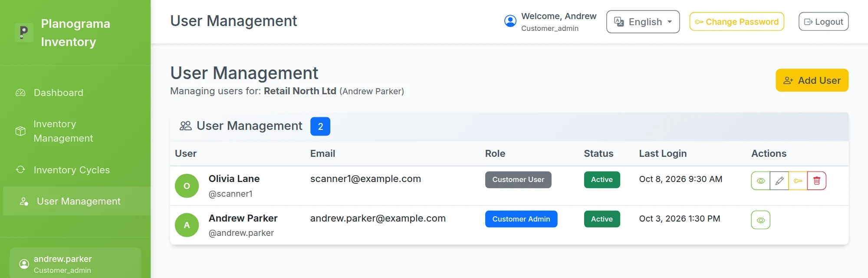Screen dimensions: 868x278
Task: Click the profile avatar icon in header
Action: (510, 21)
